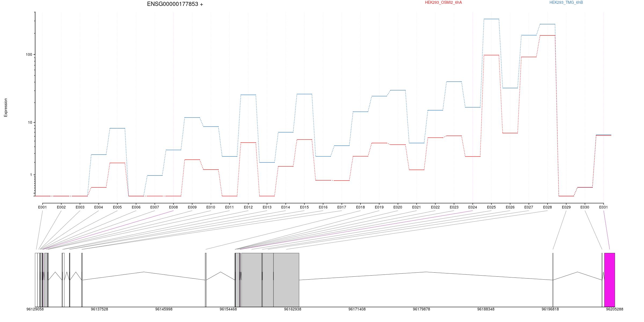Click exon label E016
The width and height of the screenshot is (644, 322).
[x=323, y=207]
